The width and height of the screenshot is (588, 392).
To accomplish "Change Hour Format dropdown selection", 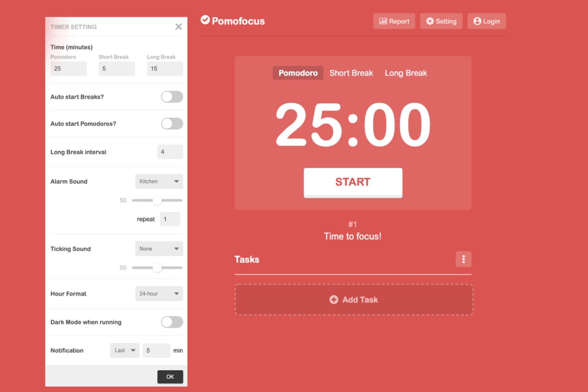I will (158, 294).
